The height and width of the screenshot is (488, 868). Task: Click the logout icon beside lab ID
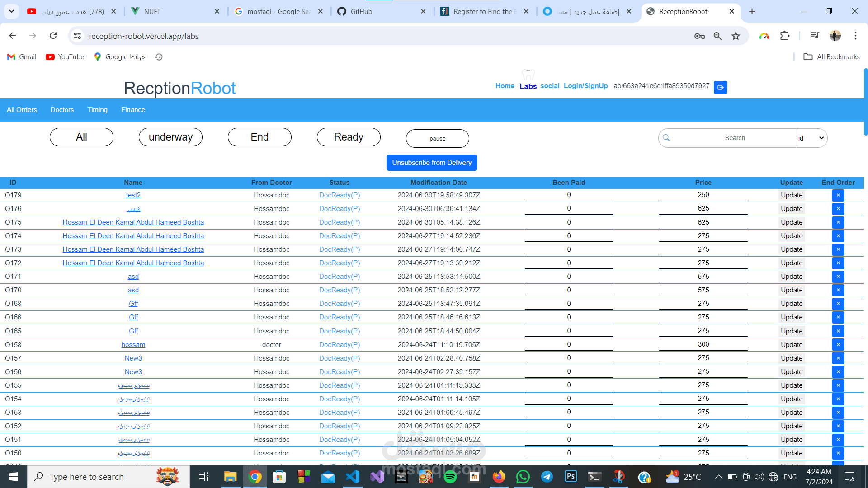click(720, 87)
